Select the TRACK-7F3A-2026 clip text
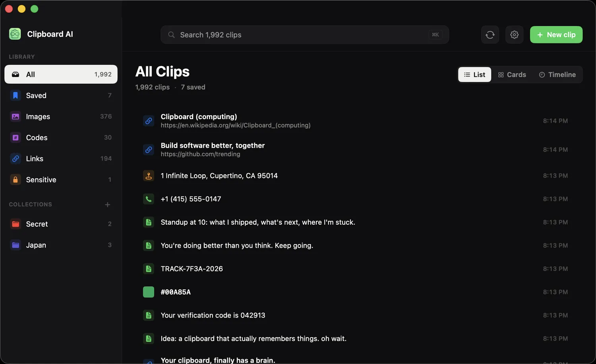The height and width of the screenshot is (364, 596). point(192,269)
